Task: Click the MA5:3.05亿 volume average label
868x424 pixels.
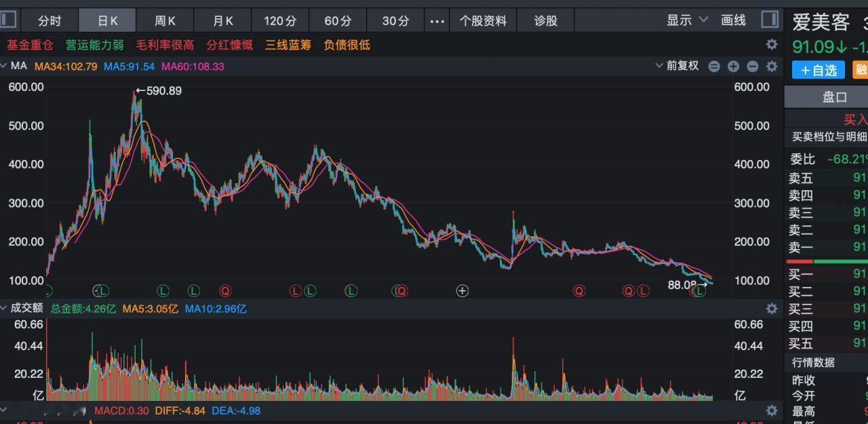Action: [x=151, y=309]
